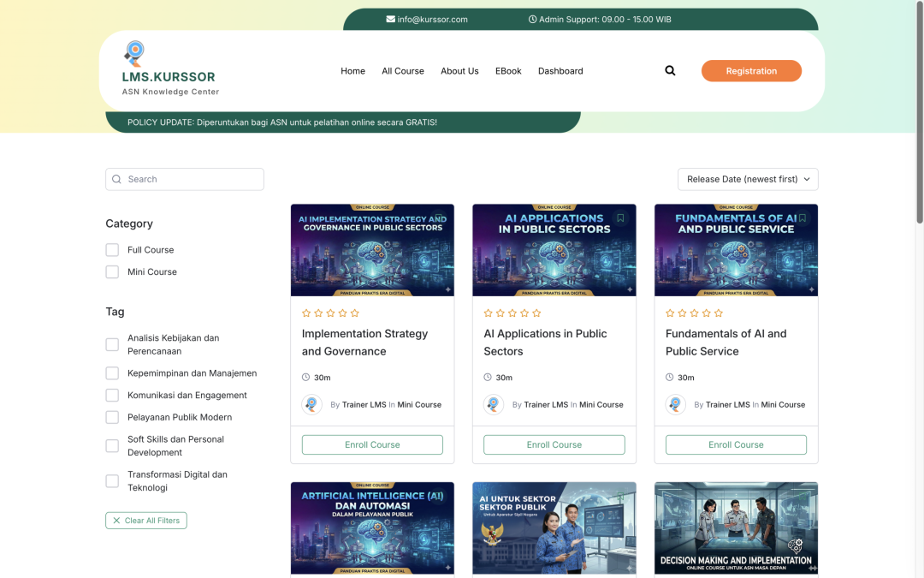The image size is (924, 578).
Task: Click trainer avatar on Fundamentals of AI card
Action: [676, 404]
